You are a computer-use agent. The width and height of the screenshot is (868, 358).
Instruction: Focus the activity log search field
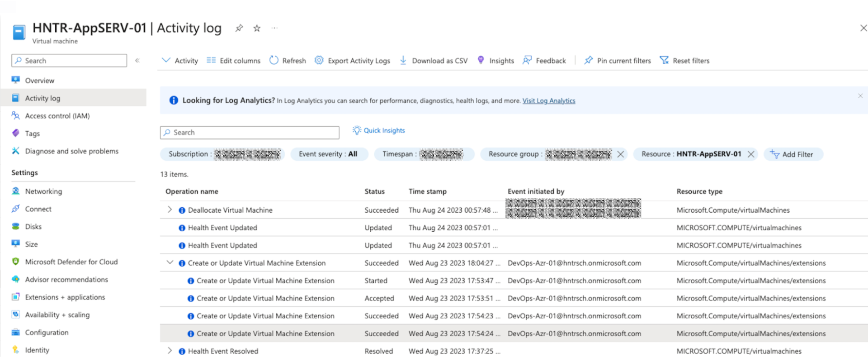tap(250, 133)
